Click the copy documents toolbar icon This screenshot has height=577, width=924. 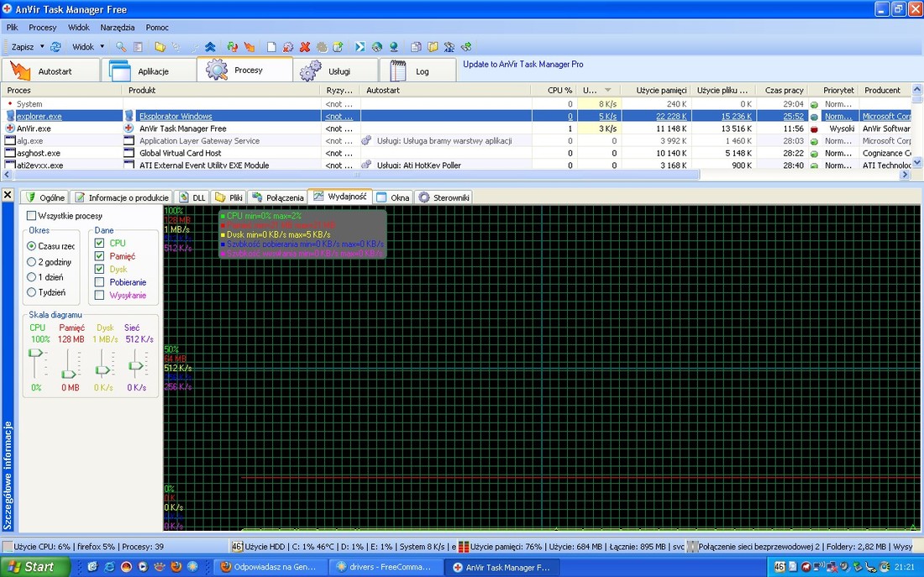pyautogui.click(x=416, y=46)
